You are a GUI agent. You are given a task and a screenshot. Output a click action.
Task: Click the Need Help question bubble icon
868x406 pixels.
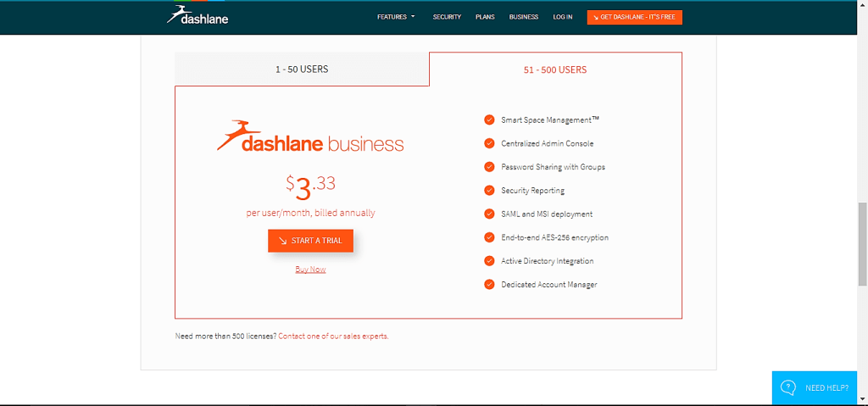(788, 387)
